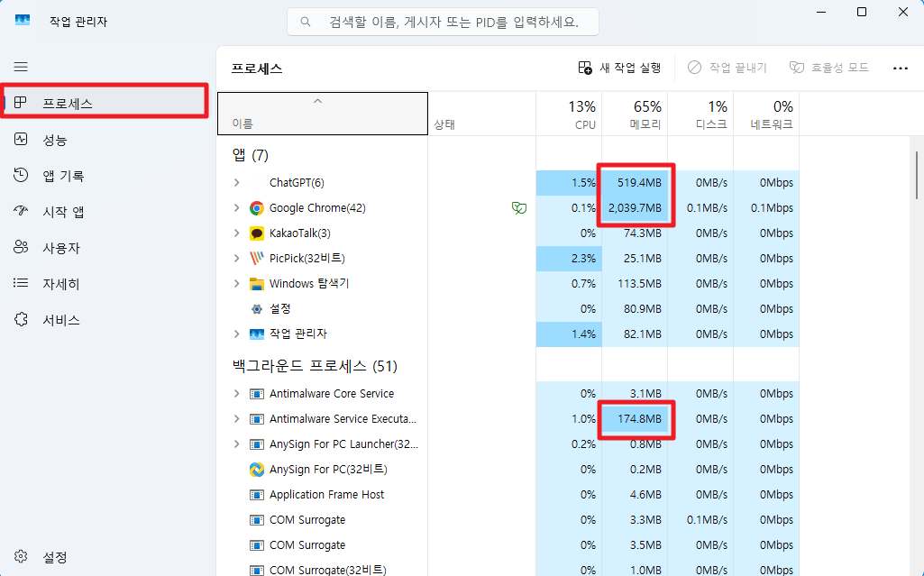Click the search magnifier icon
Screen dimensions: 924x576
tap(306, 22)
